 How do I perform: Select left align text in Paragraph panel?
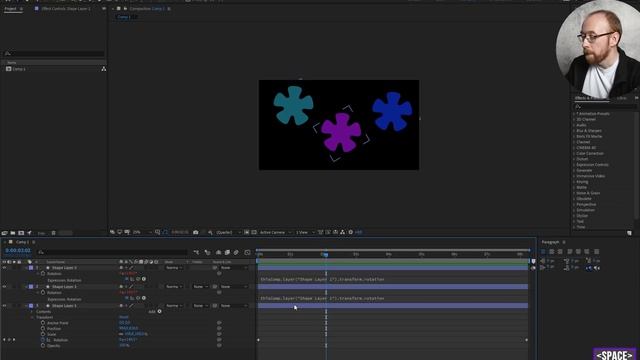pos(543,251)
